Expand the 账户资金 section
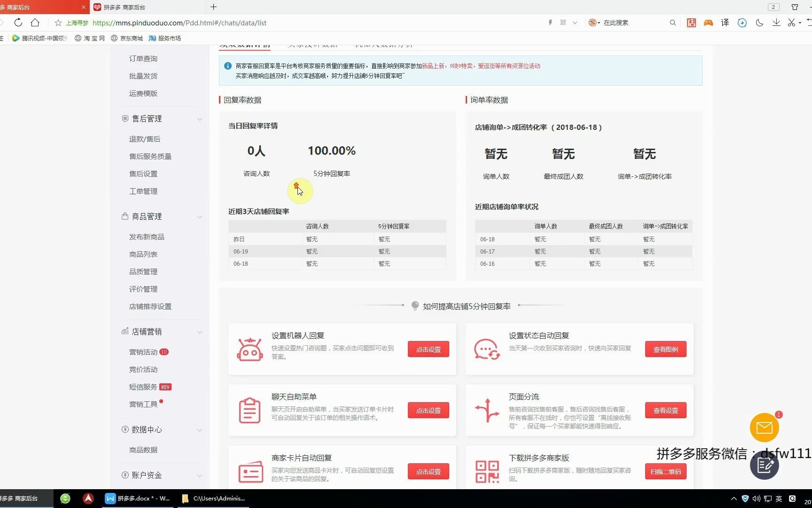The width and height of the screenshot is (812, 508). coord(200,475)
